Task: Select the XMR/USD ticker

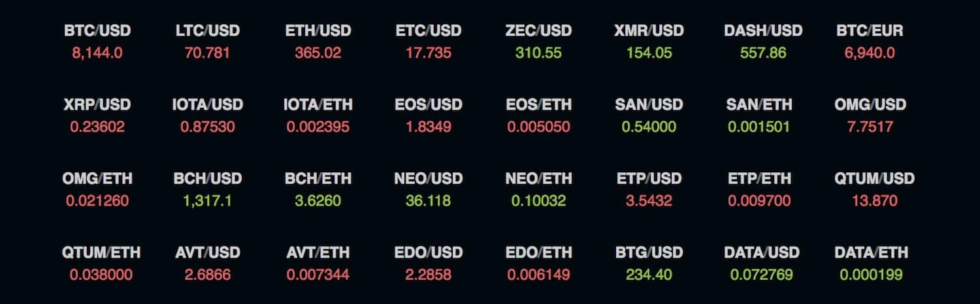Action: tap(649, 31)
